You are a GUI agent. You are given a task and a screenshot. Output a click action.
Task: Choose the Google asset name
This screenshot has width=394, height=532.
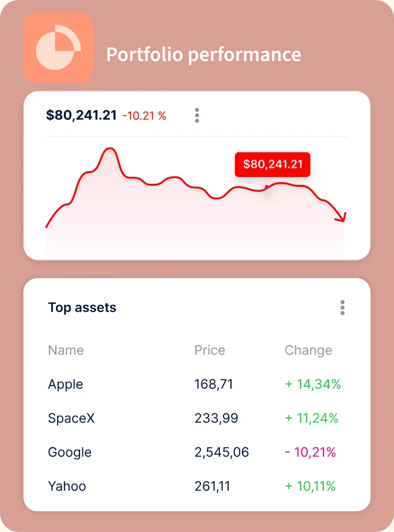tap(70, 452)
